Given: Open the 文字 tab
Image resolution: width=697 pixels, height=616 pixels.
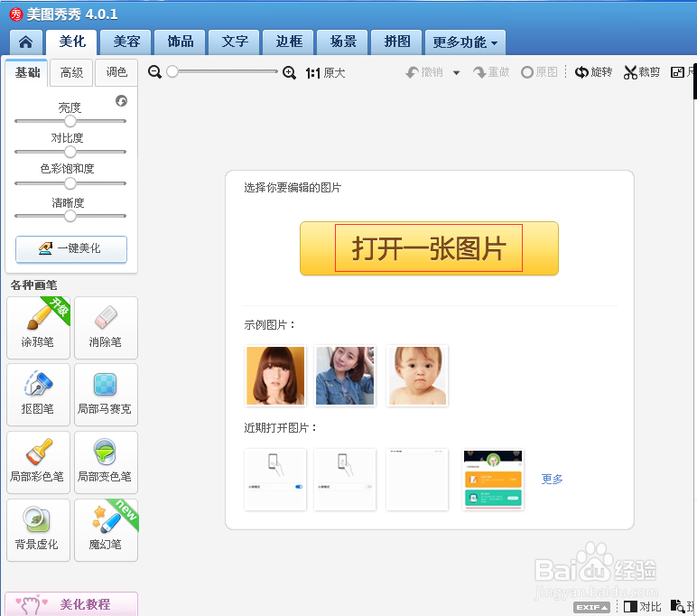Looking at the screenshot, I should (x=234, y=42).
